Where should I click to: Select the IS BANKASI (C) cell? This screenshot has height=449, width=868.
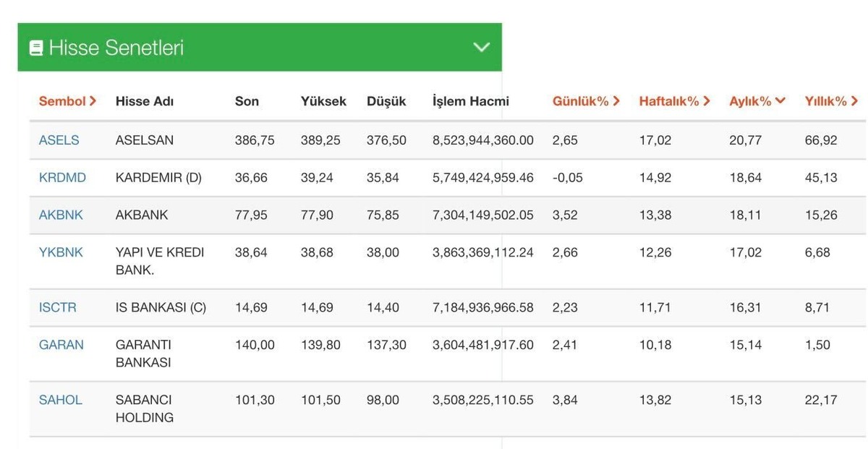click(x=161, y=307)
